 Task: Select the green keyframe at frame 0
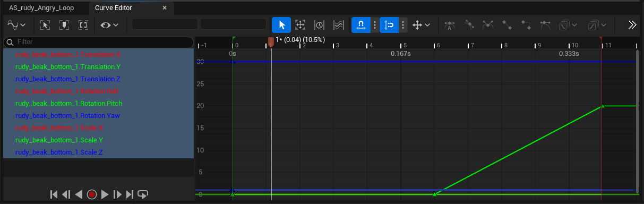pyautogui.click(x=233, y=194)
